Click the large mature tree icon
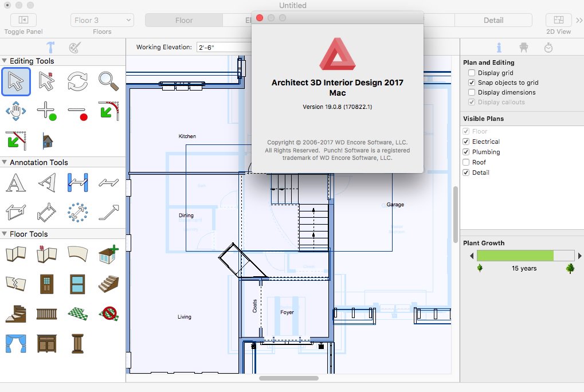The height and width of the screenshot is (392, 584). coord(570,268)
